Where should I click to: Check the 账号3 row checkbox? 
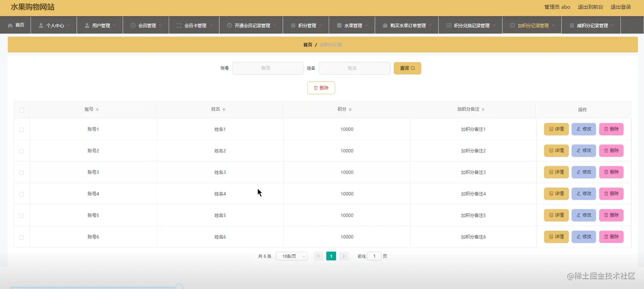[21, 173]
